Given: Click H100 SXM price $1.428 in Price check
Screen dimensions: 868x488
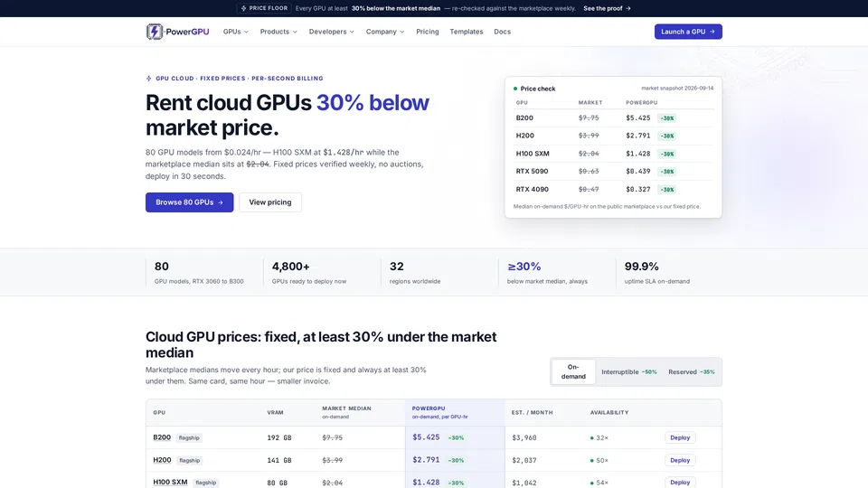Looking at the screenshot, I should [x=637, y=154].
